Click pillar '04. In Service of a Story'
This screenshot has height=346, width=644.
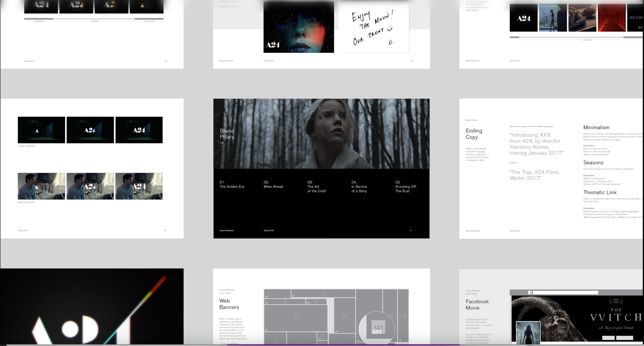pos(359,187)
